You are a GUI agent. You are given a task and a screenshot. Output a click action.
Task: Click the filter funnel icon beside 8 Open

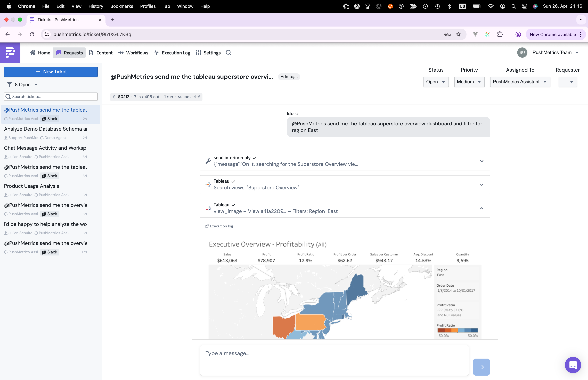click(x=9, y=85)
